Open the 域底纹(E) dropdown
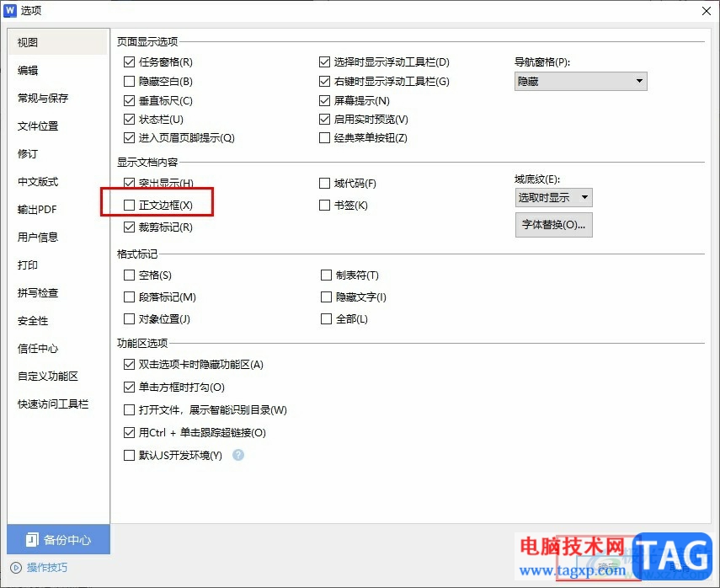This screenshot has height=588, width=720. click(x=553, y=197)
